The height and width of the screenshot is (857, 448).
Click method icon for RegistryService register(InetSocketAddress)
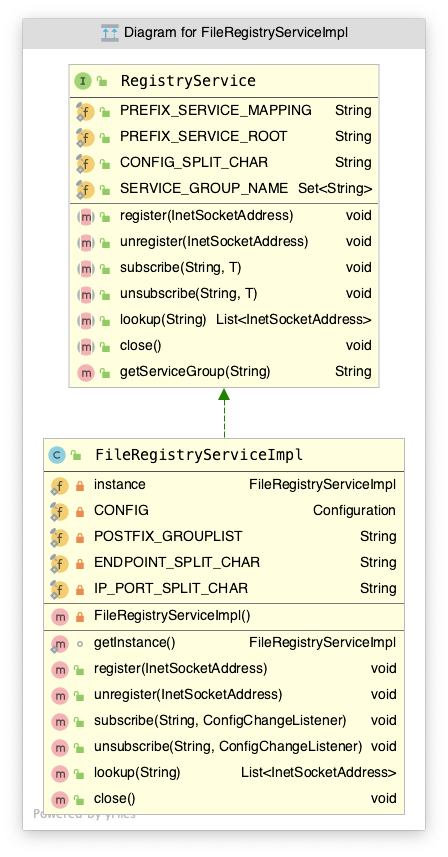click(x=85, y=216)
